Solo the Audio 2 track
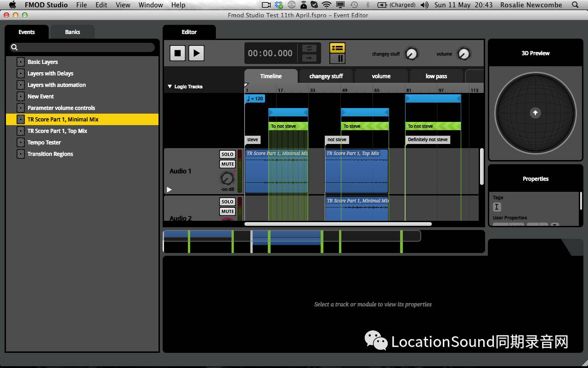Viewport: 588px width, 368px height. 227,202
